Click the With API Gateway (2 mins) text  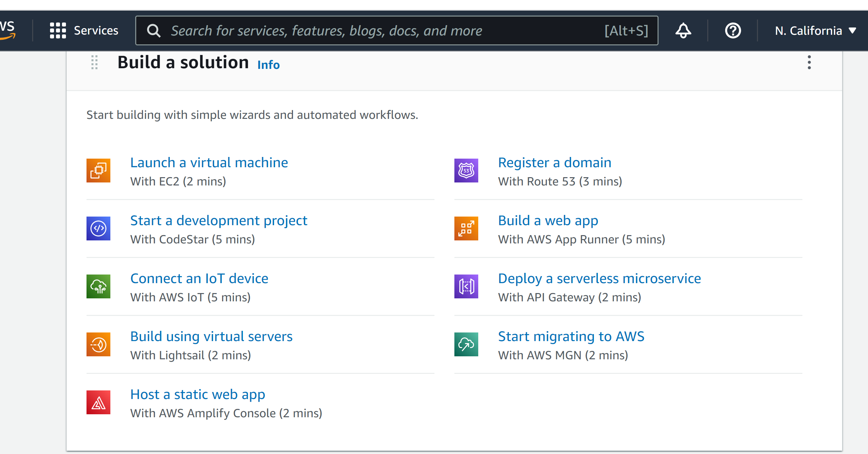pos(569,297)
